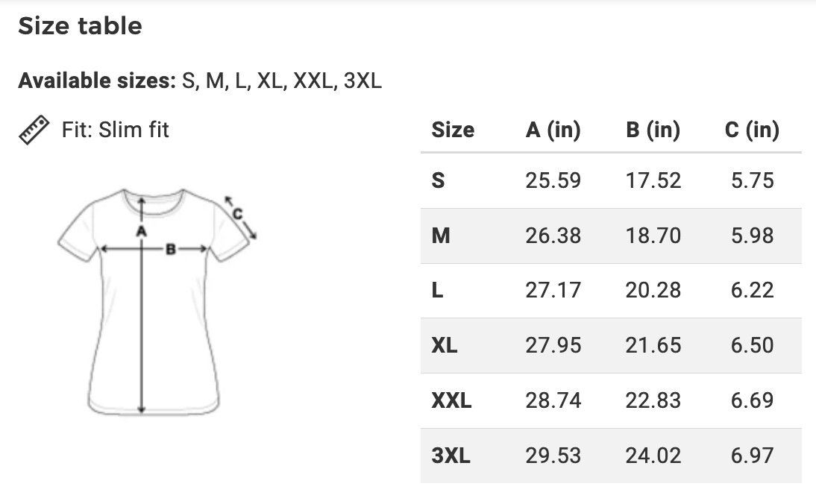The width and height of the screenshot is (816, 504).
Task: Select the XXL size row label
Action: [x=451, y=400]
